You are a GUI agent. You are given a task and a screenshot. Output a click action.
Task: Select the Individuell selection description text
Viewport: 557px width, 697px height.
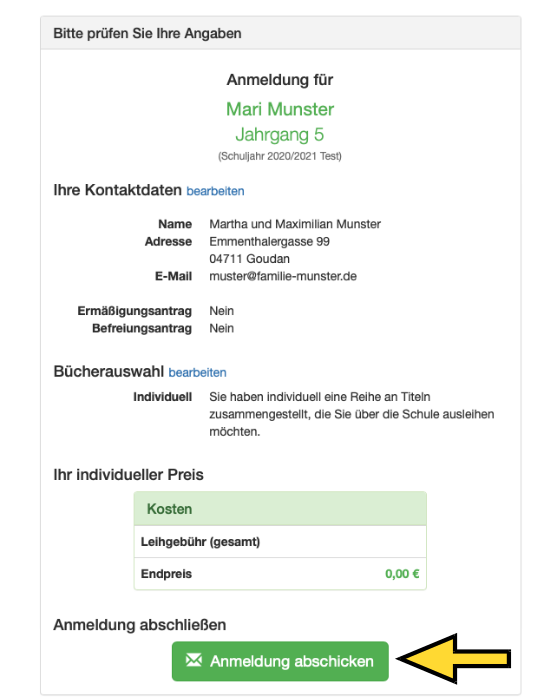click(x=352, y=414)
